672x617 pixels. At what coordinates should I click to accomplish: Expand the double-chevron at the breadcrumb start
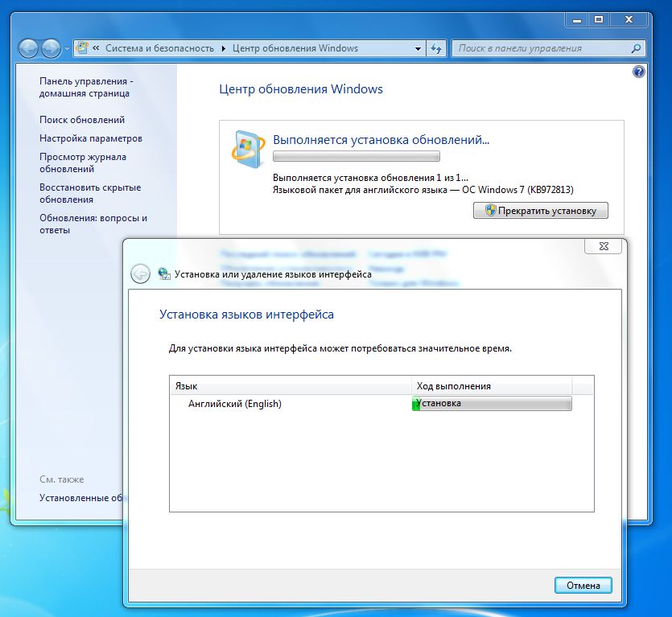pyautogui.click(x=97, y=48)
